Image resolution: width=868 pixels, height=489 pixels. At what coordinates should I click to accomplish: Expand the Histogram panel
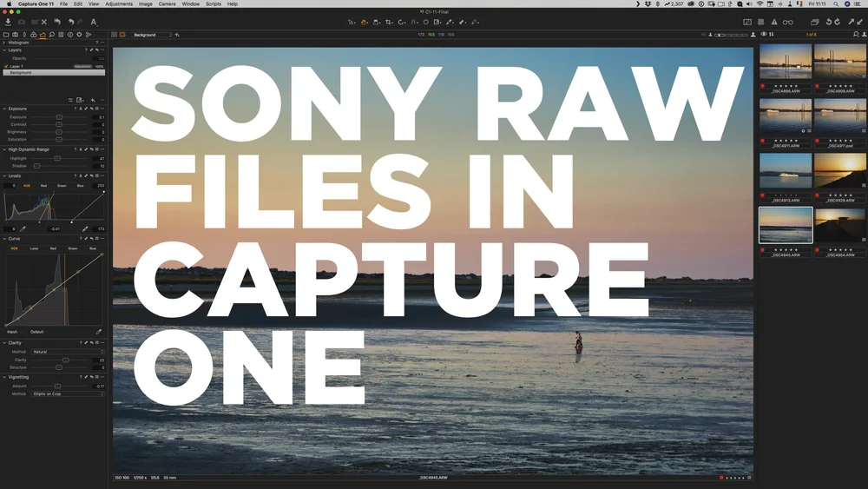click(4, 42)
